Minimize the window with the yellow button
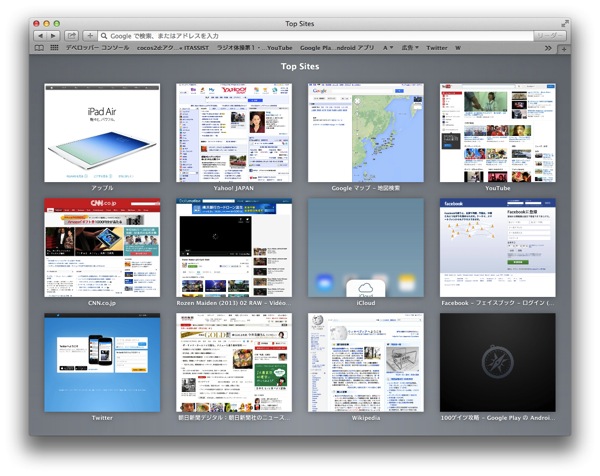This screenshot has height=476, width=600. (x=47, y=24)
